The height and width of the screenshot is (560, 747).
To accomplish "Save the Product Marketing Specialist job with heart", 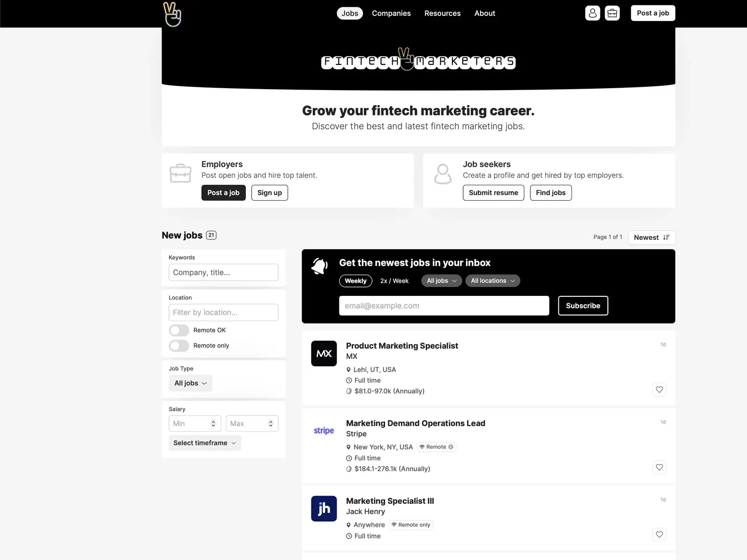I will tap(659, 390).
